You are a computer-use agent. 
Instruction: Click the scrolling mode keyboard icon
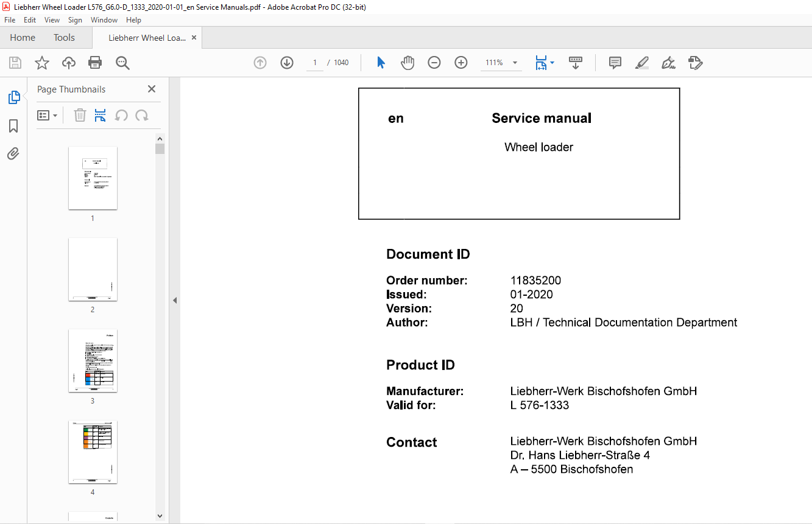576,63
